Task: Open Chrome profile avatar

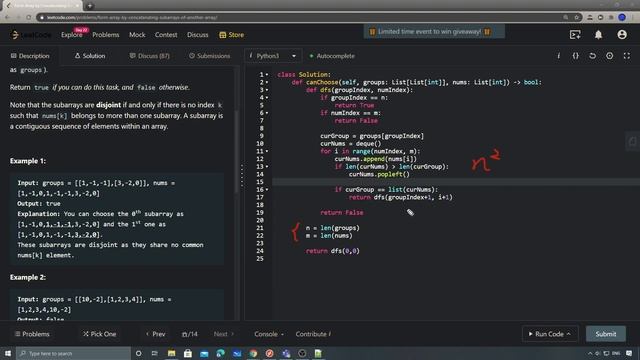Action: pyautogui.click(x=622, y=17)
